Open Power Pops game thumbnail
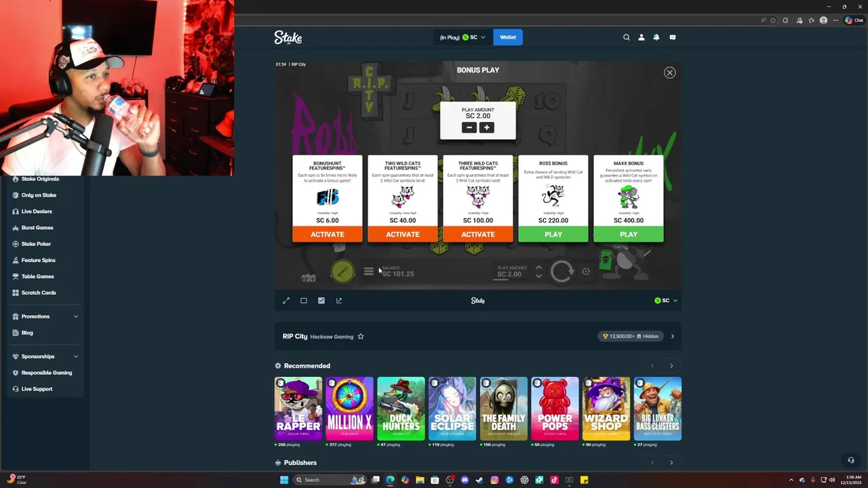 point(555,409)
